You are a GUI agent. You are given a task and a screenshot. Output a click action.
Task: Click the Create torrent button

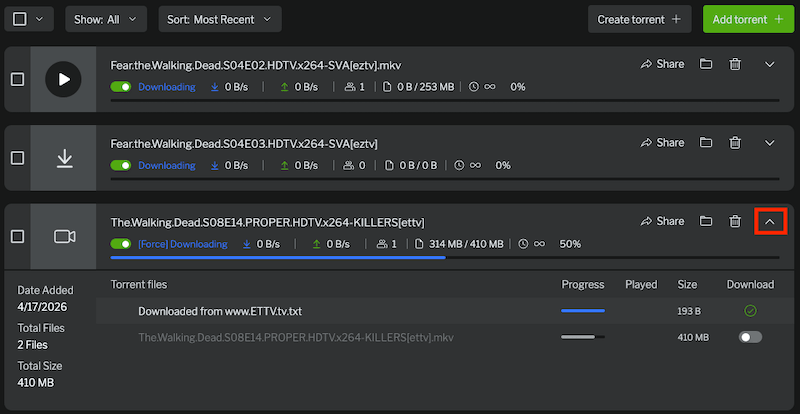(639, 19)
